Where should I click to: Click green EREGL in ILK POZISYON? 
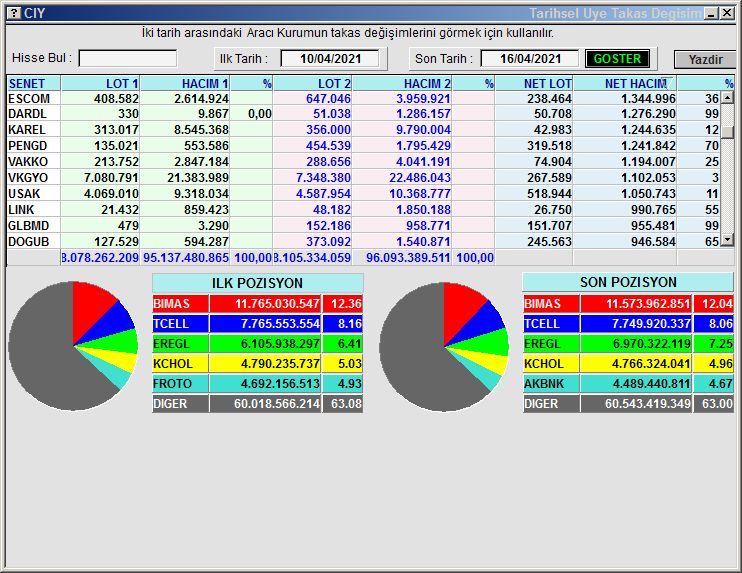(180, 344)
